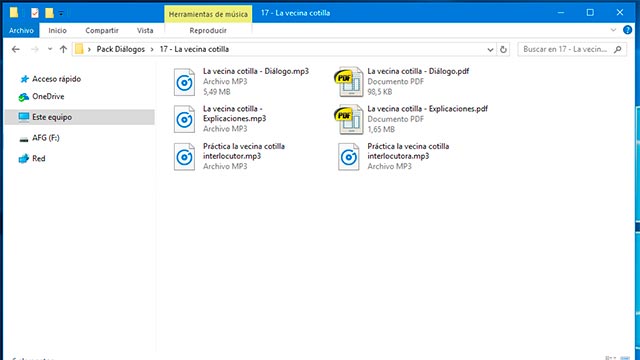
Task: Select Práctica interlocutor.mp3 file icon
Action: pyautogui.click(x=184, y=157)
